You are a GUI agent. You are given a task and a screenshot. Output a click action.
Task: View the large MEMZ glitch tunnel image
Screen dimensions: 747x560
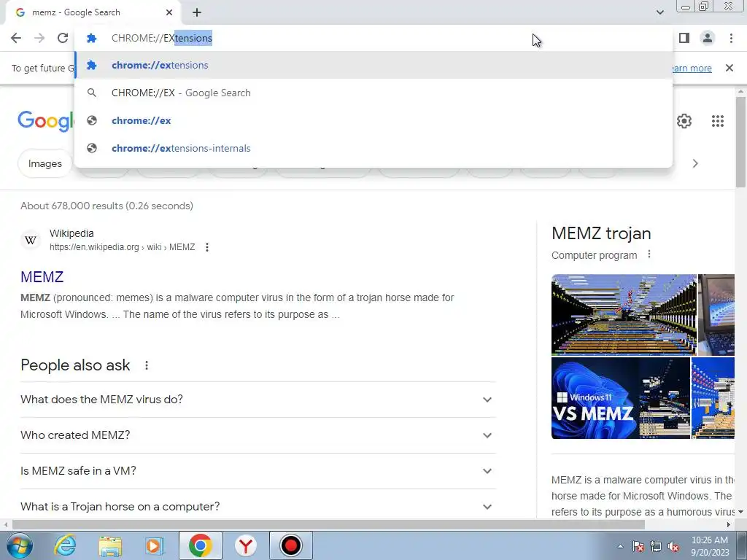click(624, 315)
